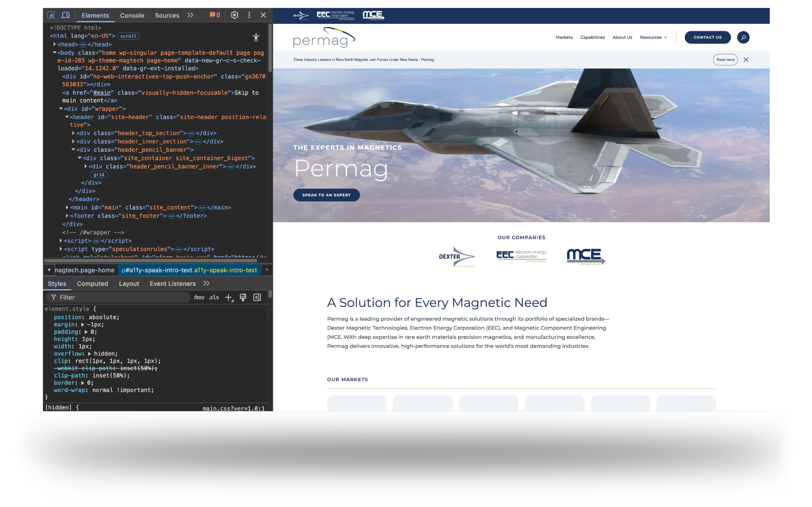Toggle the :hov element state panel
812x507 pixels.
199,297
